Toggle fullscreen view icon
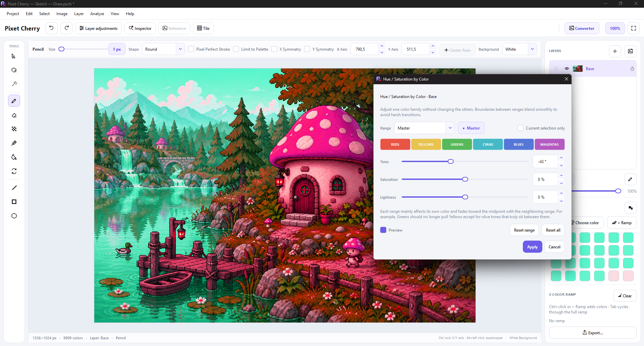Screen dimensions: 644x346 coord(634,28)
